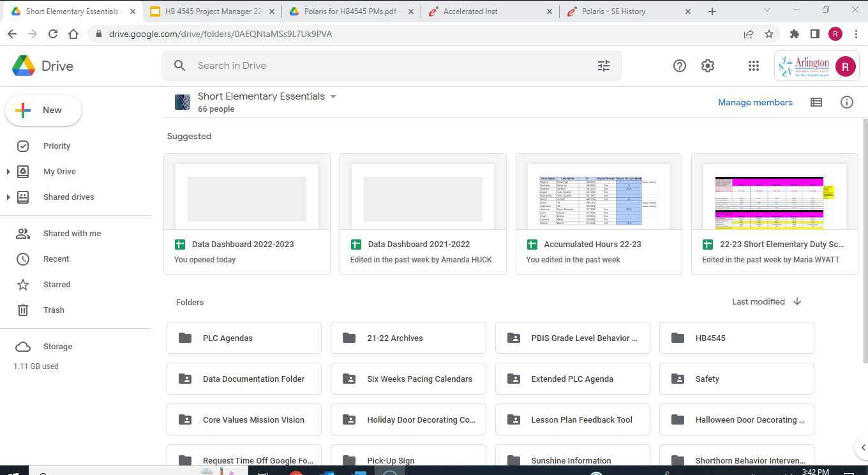The image size is (868, 475).
Task: Click the Google Drive logo
Action: tap(24, 65)
